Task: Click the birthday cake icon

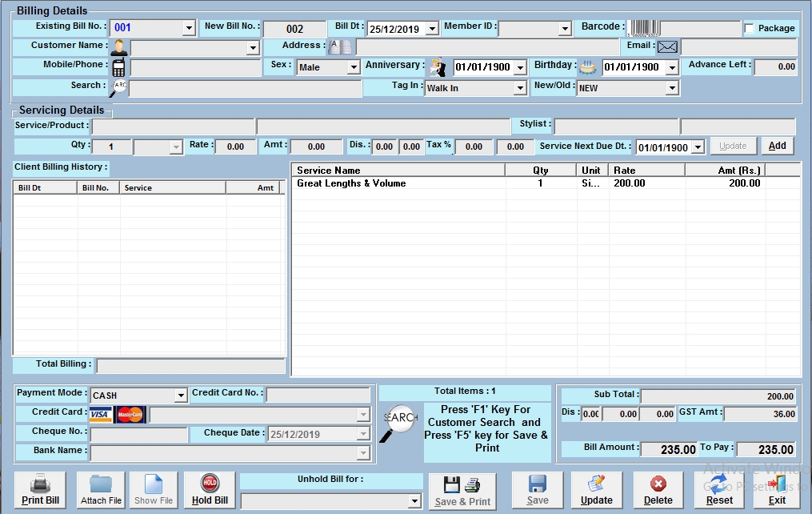Action: point(588,67)
